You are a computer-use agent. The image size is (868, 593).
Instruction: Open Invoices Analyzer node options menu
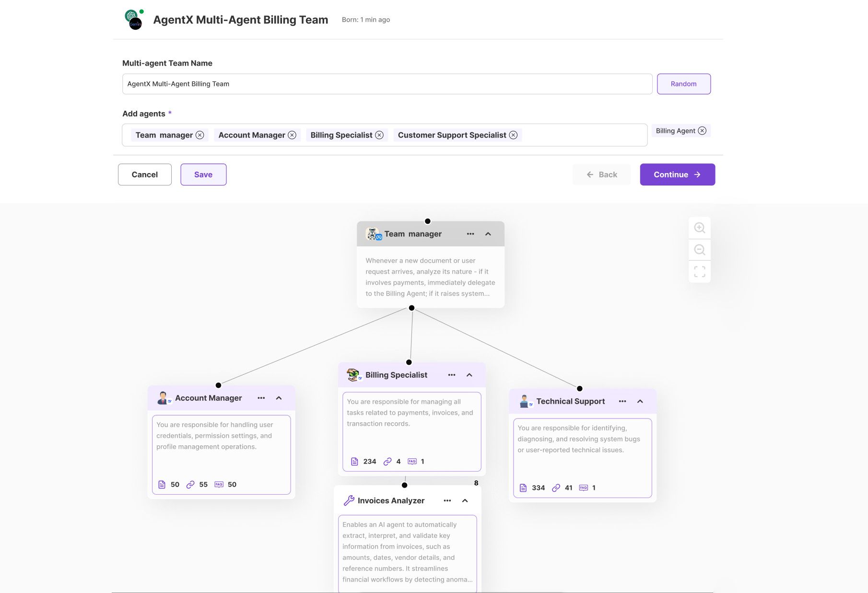click(x=447, y=500)
